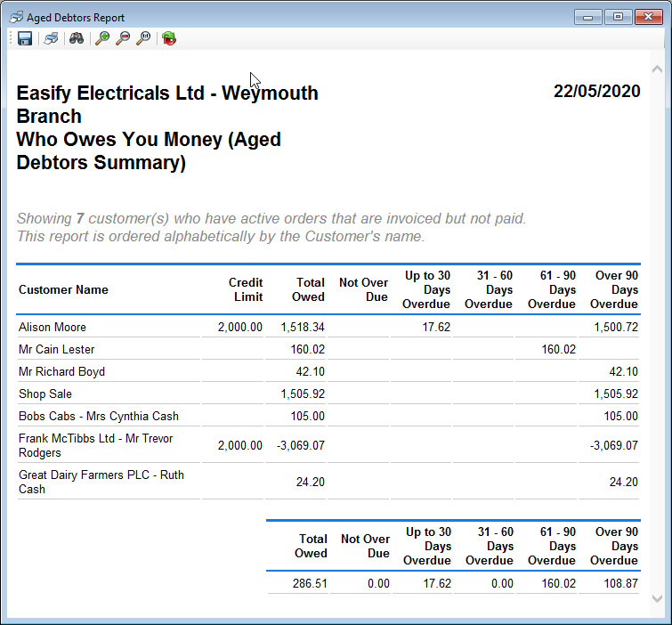
Task: Minimize the Aged Debtors Report window
Action: pyautogui.click(x=588, y=17)
